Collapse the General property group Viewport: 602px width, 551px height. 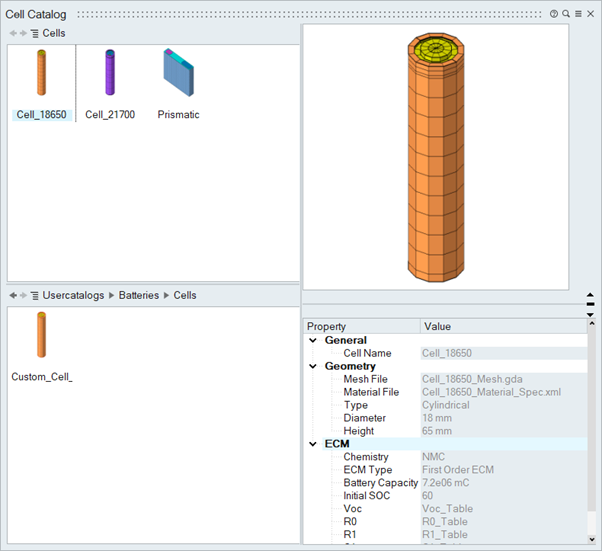tap(313, 341)
